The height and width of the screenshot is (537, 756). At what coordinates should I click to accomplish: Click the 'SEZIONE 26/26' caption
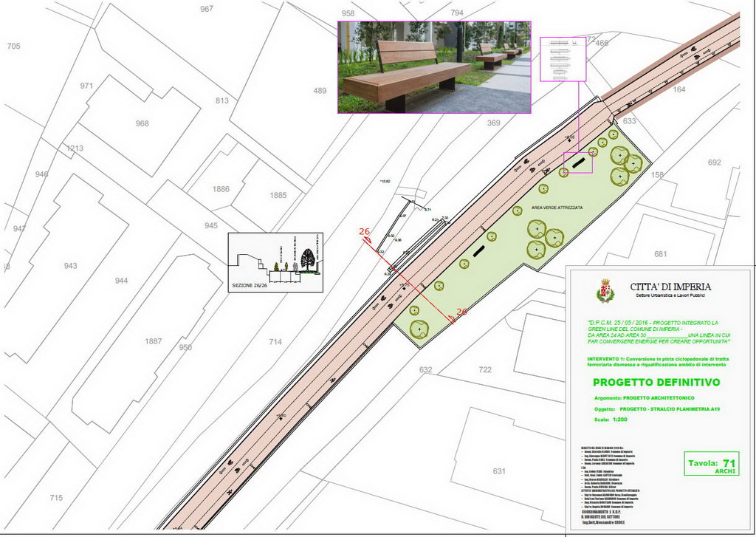250,286
